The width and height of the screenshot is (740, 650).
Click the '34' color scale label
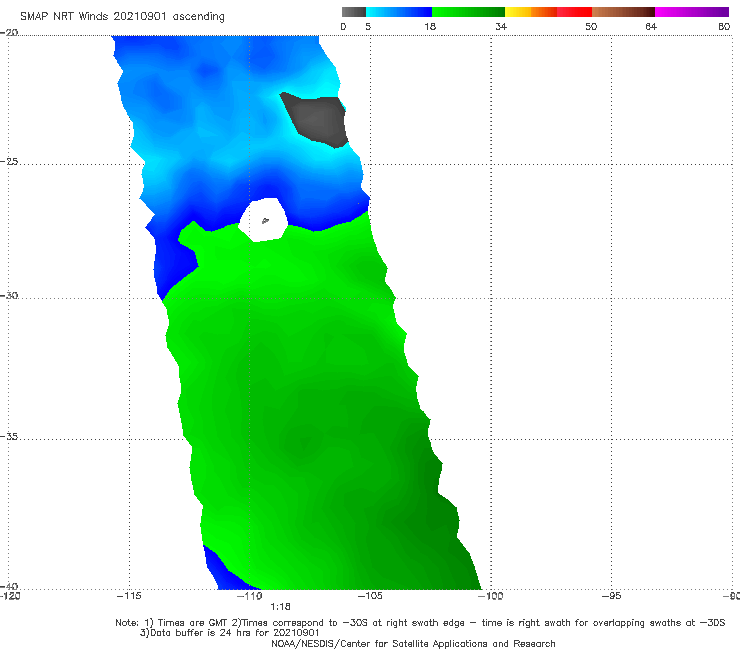tap(501, 27)
